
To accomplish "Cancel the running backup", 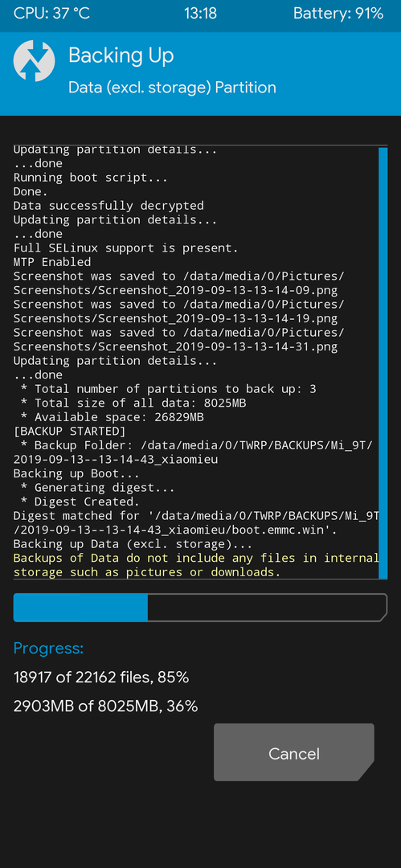I will (294, 752).
